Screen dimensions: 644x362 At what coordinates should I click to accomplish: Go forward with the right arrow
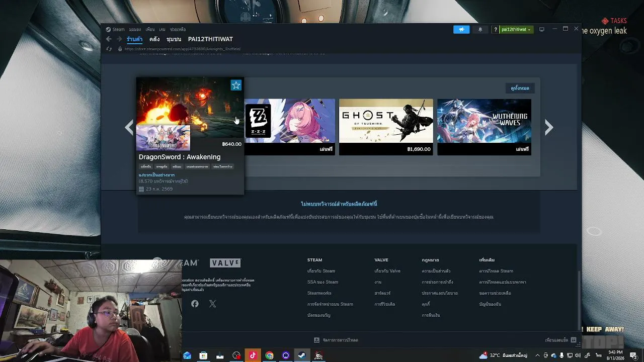point(120,39)
